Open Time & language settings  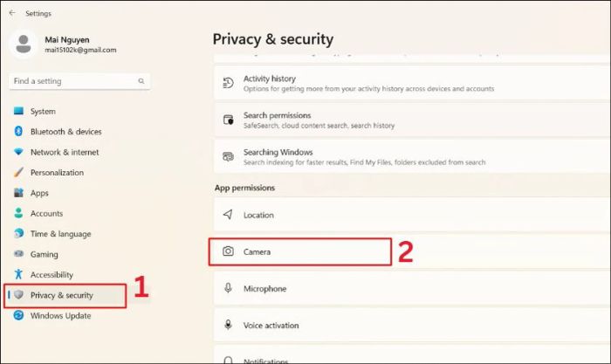60,234
